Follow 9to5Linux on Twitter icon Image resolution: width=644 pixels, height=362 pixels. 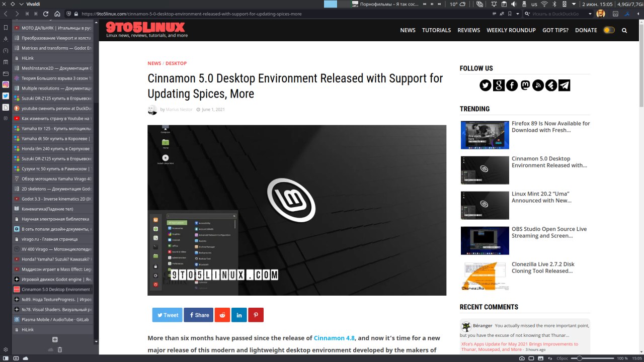pos(485,85)
